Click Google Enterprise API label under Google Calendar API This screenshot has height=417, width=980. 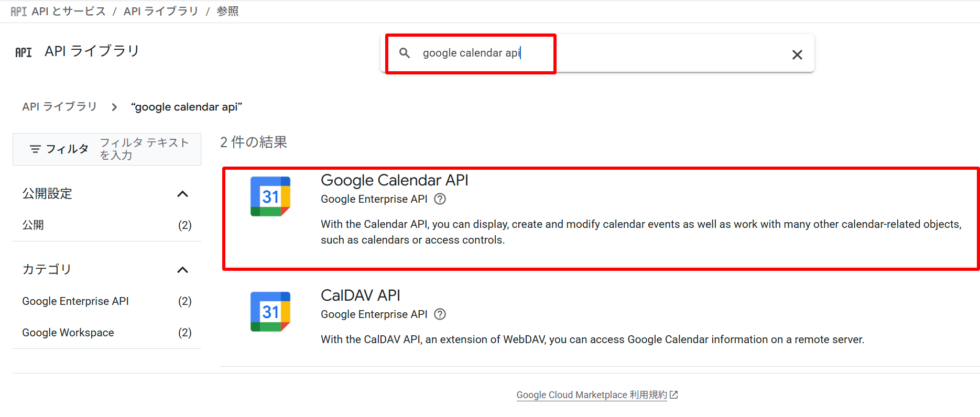click(x=374, y=199)
